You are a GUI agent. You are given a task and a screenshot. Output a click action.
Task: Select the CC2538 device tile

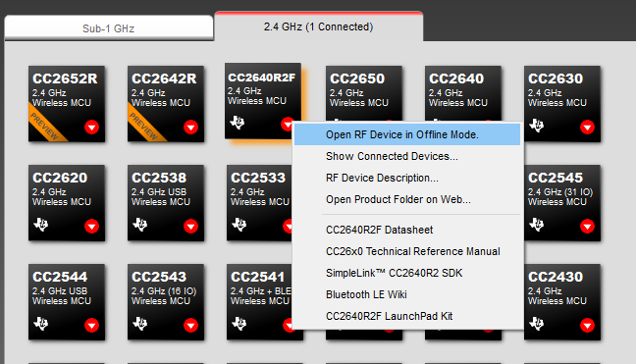point(166,203)
